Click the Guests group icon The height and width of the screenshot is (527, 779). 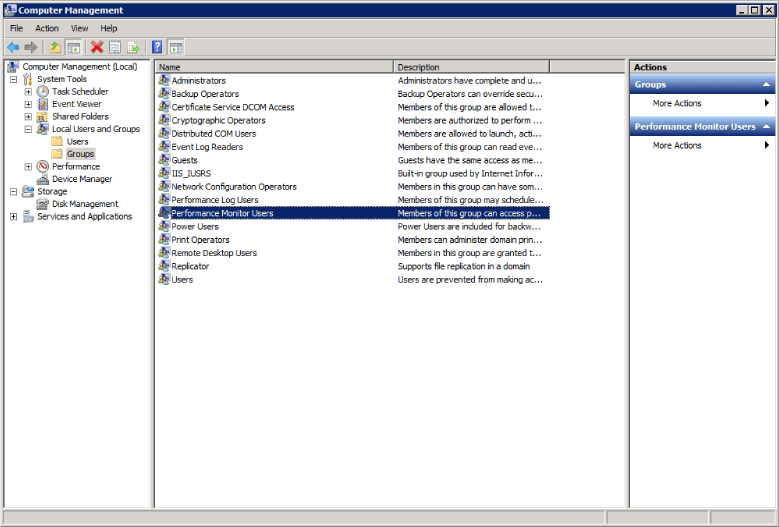164,159
